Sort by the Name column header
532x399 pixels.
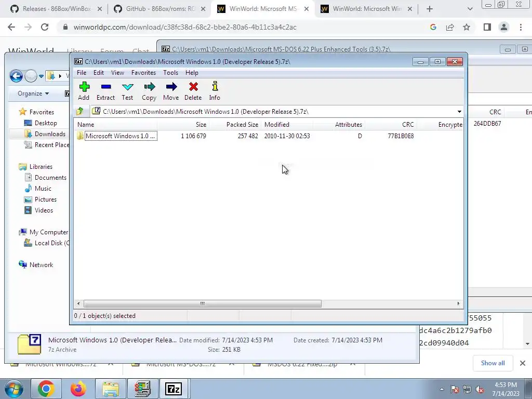[x=116, y=125]
